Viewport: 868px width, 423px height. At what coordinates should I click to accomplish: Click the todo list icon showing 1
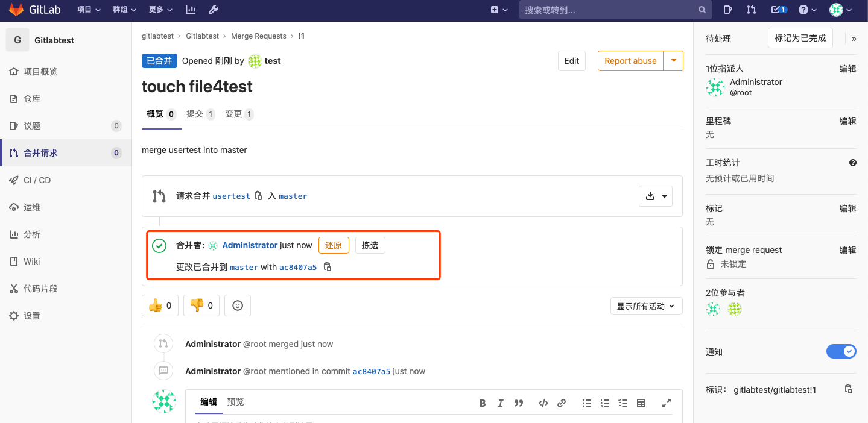click(x=779, y=10)
